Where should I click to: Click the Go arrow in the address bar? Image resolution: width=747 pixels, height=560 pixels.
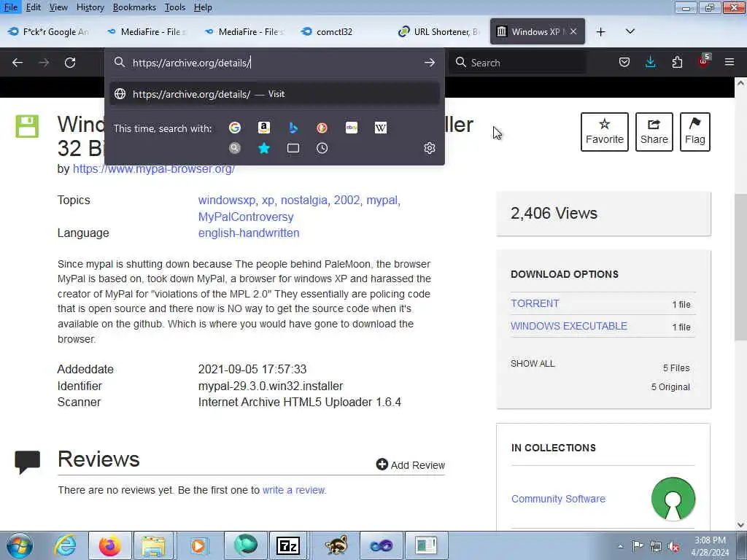pyautogui.click(x=429, y=63)
